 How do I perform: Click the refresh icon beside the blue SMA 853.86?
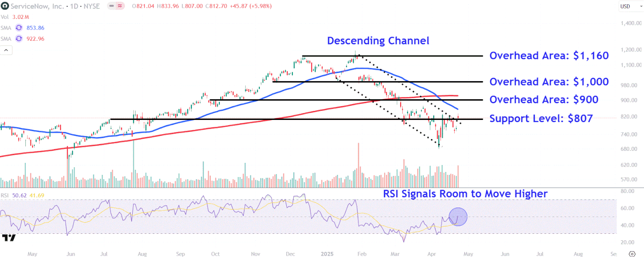coord(18,28)
